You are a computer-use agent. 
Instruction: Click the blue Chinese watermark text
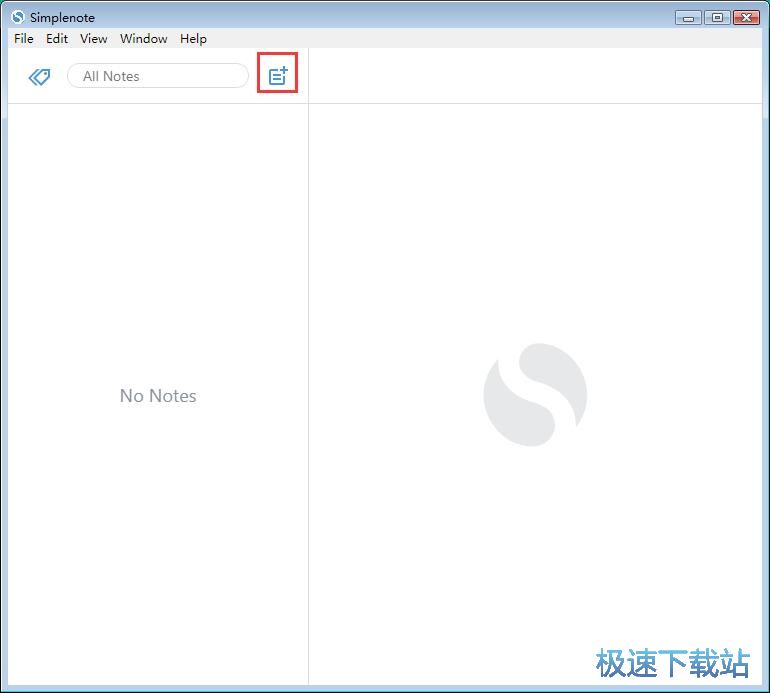click(x=672, y=663)
